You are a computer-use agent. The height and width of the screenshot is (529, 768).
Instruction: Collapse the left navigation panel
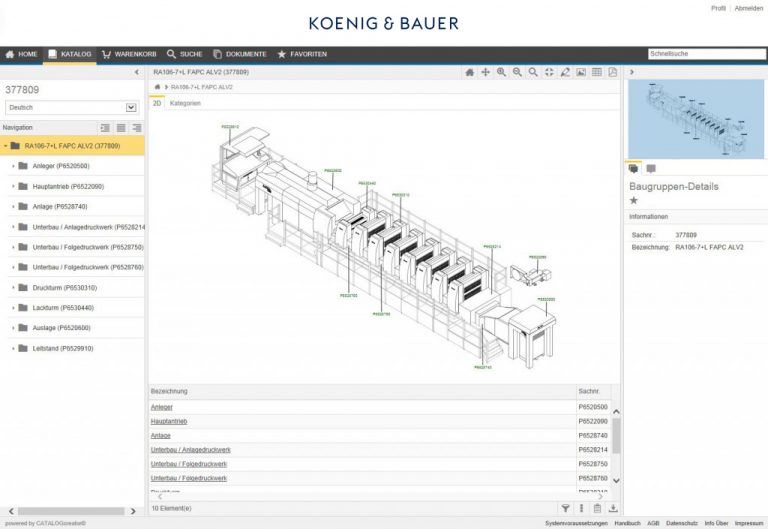(137, 73)
